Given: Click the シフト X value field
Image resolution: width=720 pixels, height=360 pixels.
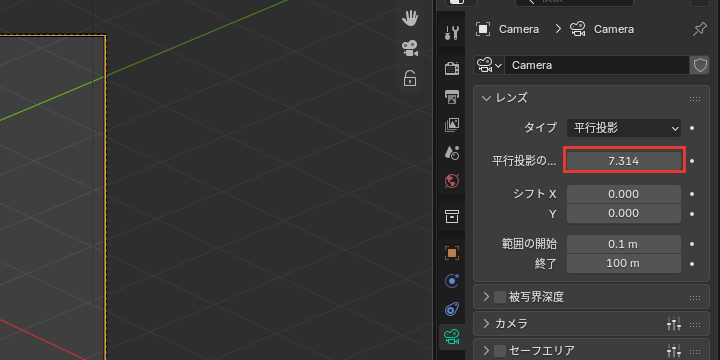Looking at the screenshot, I should pyautogui.click(x=624, y=194).
